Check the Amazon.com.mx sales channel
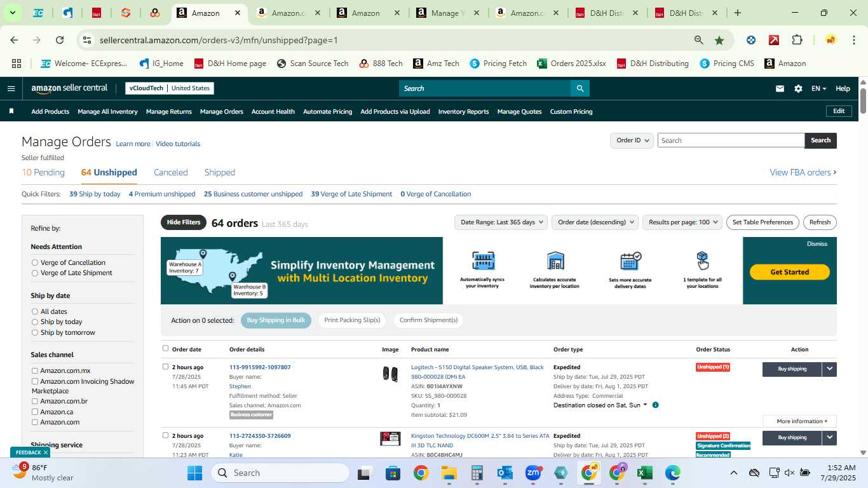Screen dimensions: 868x488 point(35,370)
